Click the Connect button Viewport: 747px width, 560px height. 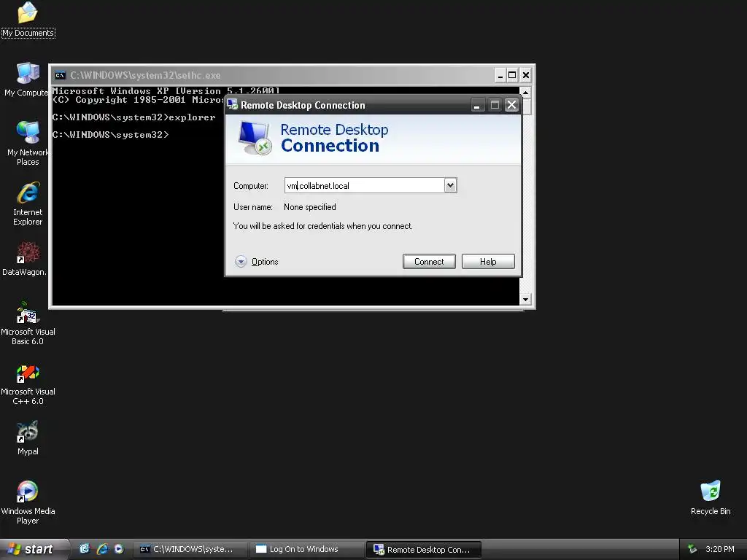pos(429,262)
